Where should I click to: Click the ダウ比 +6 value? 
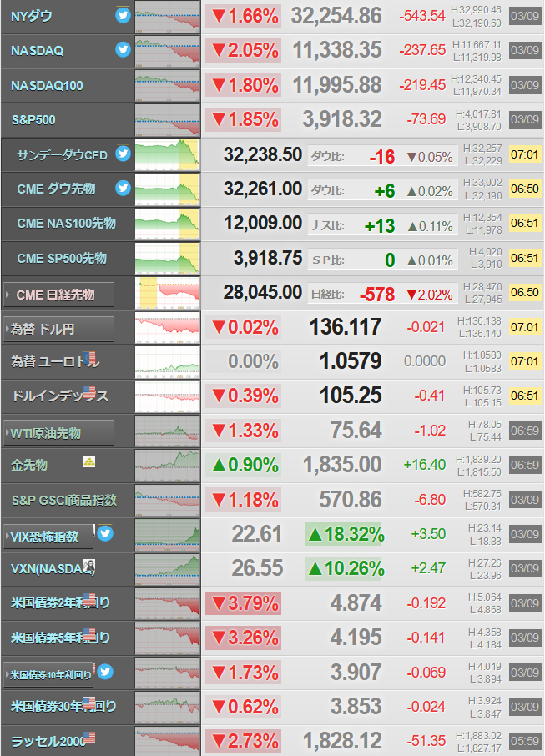385,191
